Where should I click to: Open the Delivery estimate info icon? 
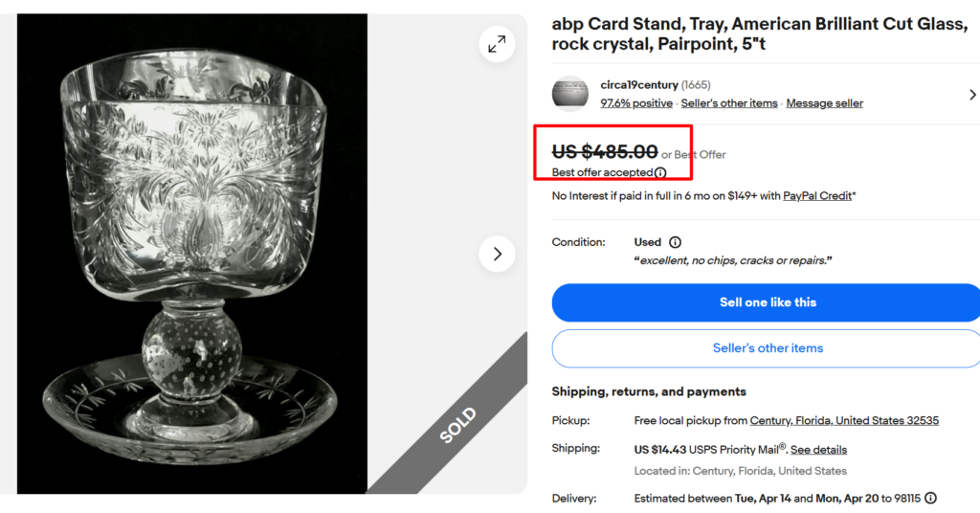(x=930, y=498)
